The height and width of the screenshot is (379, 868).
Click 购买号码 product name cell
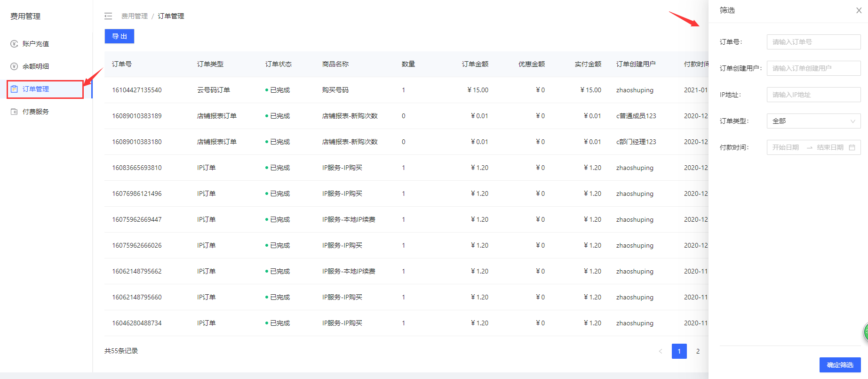[x=335, y=90]
